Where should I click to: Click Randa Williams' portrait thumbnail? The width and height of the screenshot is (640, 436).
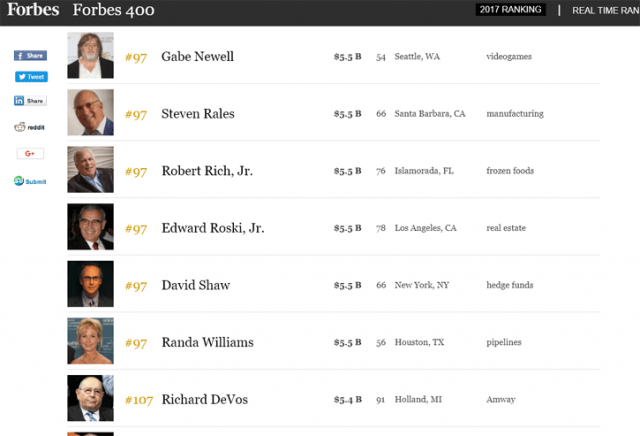[90, 342]
